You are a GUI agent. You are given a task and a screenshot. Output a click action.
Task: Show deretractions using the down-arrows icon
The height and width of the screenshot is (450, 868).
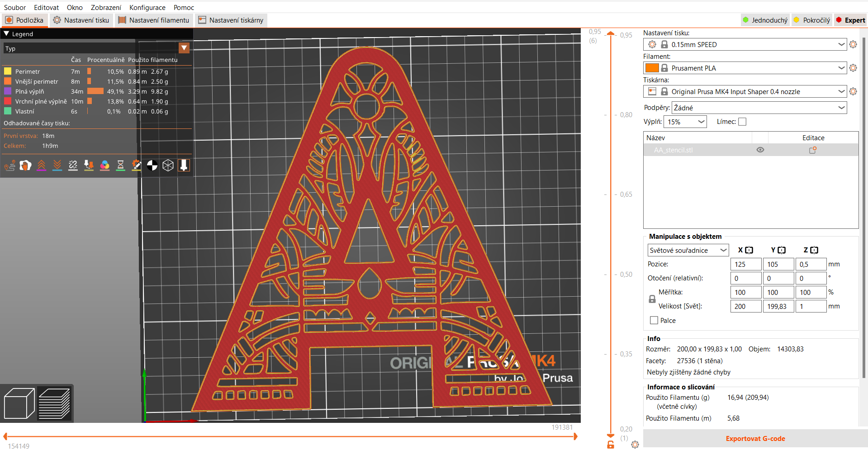(57, 166)
